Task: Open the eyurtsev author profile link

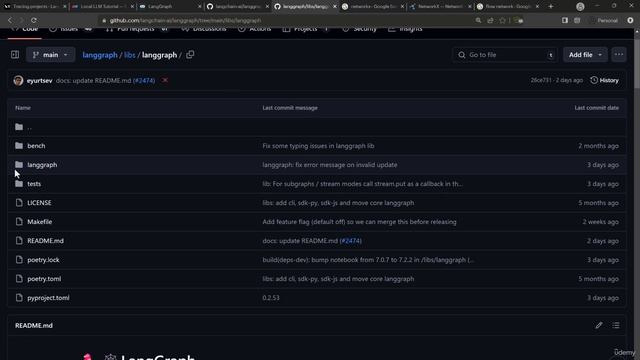Action: (x=40, y=81)
